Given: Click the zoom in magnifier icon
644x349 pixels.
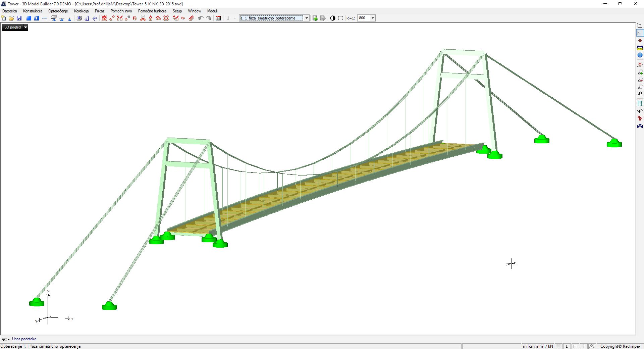Looking at the screenshot, I should coord(640,72).
